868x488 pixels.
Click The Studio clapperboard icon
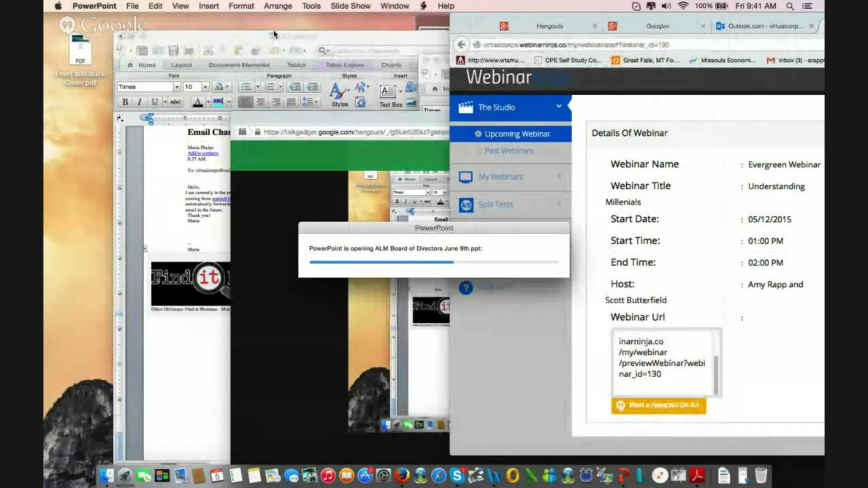465,107
